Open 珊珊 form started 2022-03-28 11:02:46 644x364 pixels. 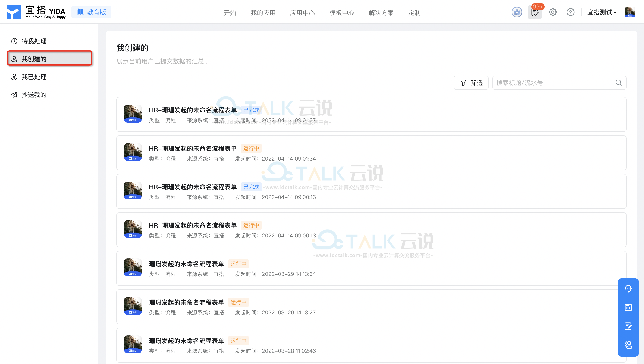(371, 345)
